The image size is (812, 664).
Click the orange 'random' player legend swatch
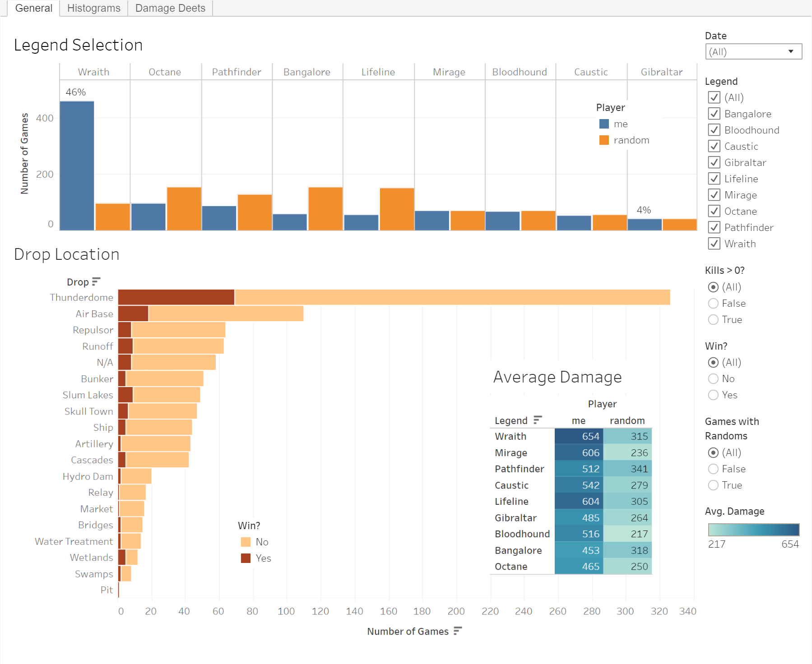604,140
